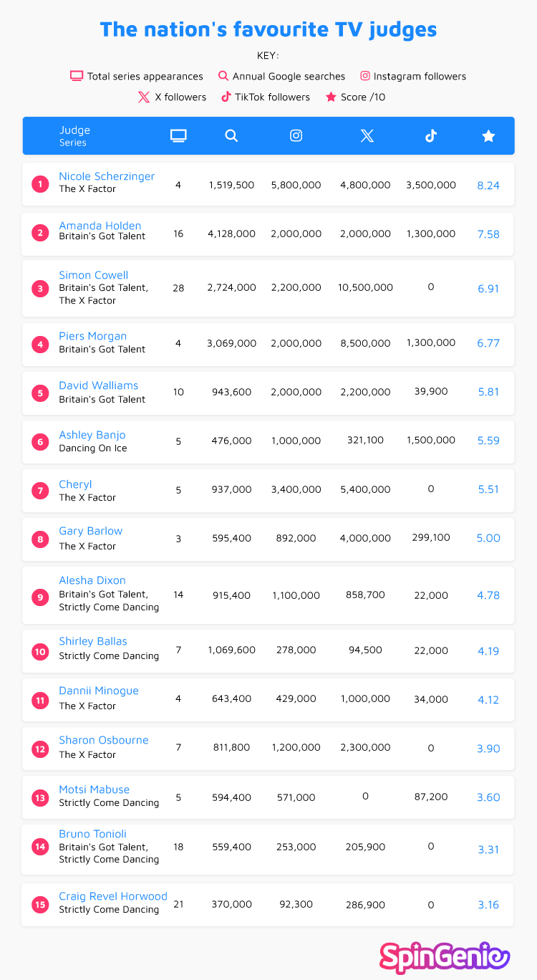Click rank badge 12 for Sharon Osbourne
Screen dimensions: 537x980
click(x=40, y=749)
